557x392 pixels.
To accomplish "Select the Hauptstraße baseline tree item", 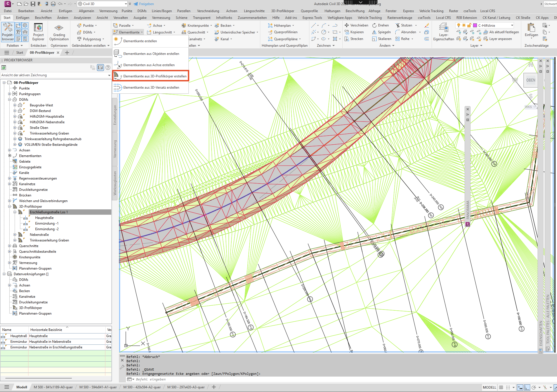I will (x=44, y=218).
